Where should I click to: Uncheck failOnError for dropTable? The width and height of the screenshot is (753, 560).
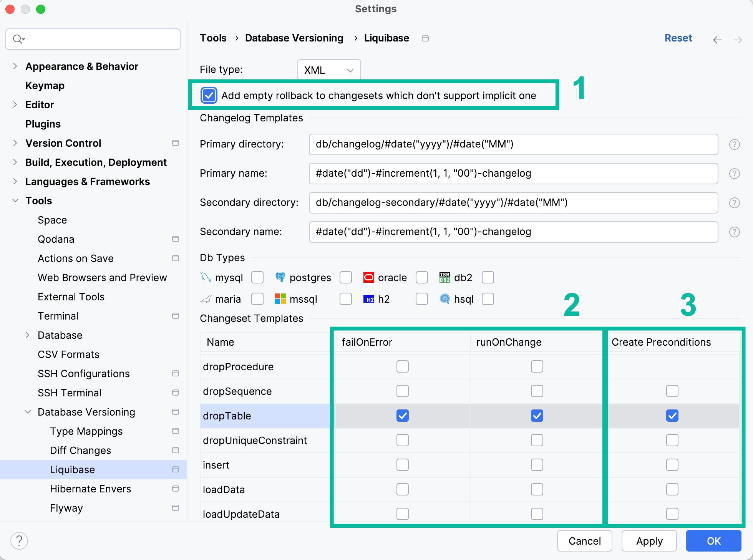coord(402,416)
